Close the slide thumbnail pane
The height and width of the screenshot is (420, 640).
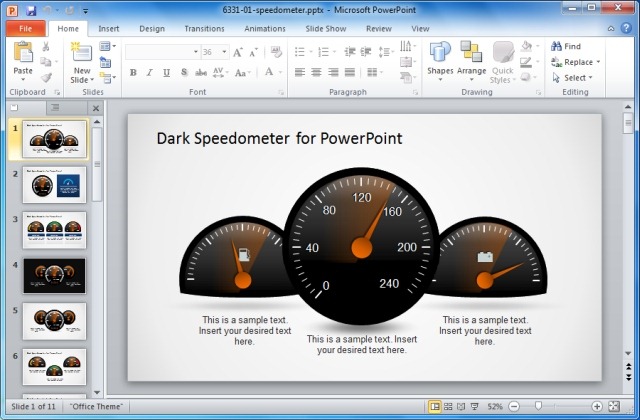96,108
